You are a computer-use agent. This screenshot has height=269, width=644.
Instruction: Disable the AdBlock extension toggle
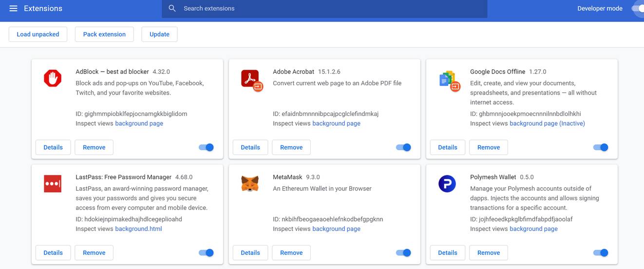pyautogui.click(x=206, y=147)
